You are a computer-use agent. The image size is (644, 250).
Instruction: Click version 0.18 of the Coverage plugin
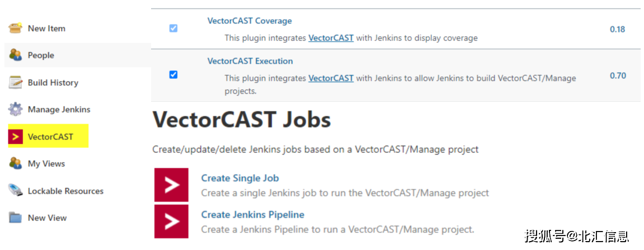(x=617, y=29)
